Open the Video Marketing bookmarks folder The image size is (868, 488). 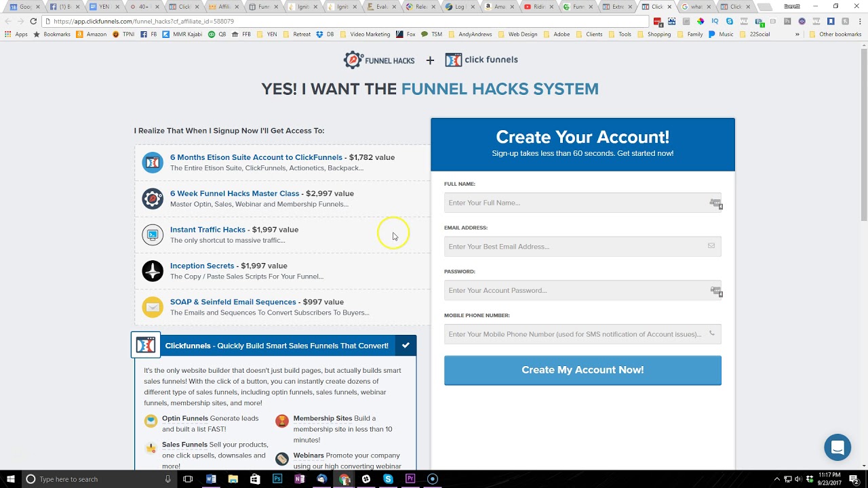coord(365,34)
